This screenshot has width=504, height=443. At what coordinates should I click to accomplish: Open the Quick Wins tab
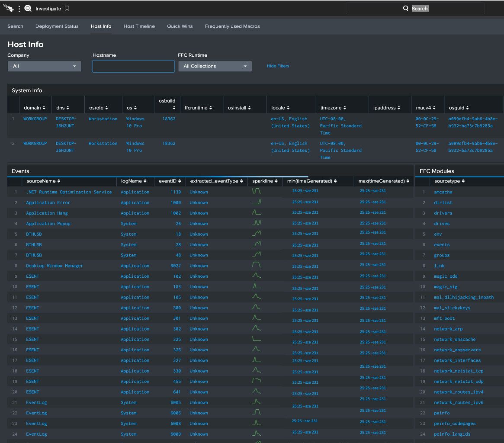(180, 26)
